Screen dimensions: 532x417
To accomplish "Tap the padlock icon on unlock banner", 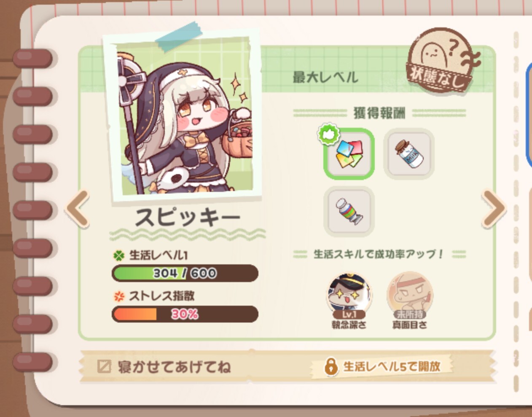I will point(331,367).
